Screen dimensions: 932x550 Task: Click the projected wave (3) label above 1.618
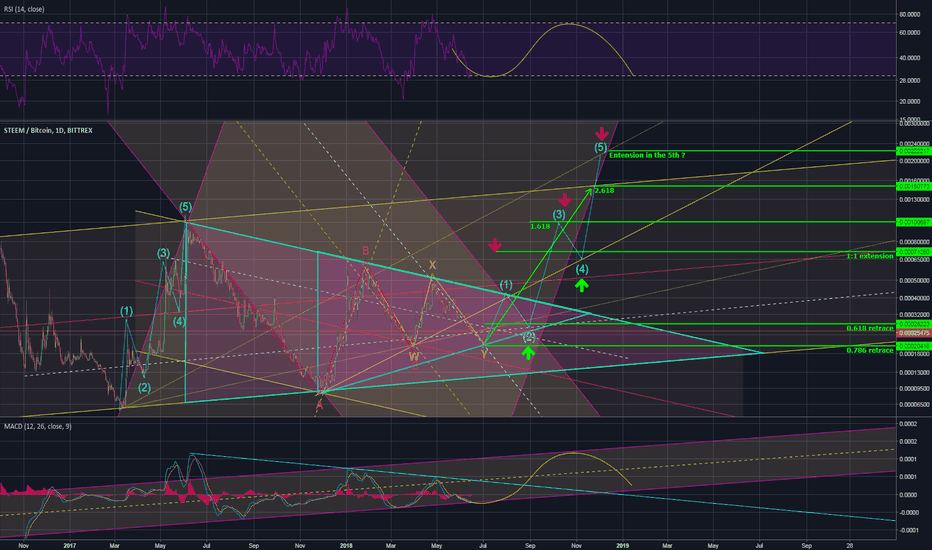click(x=559, y=215)
